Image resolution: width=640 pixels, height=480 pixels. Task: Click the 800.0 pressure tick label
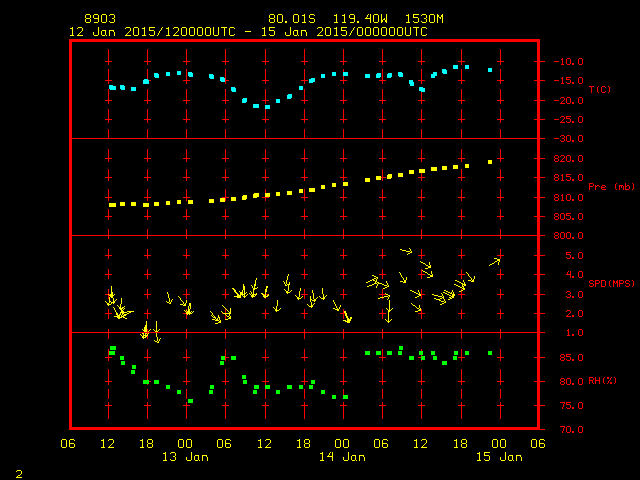568,236
